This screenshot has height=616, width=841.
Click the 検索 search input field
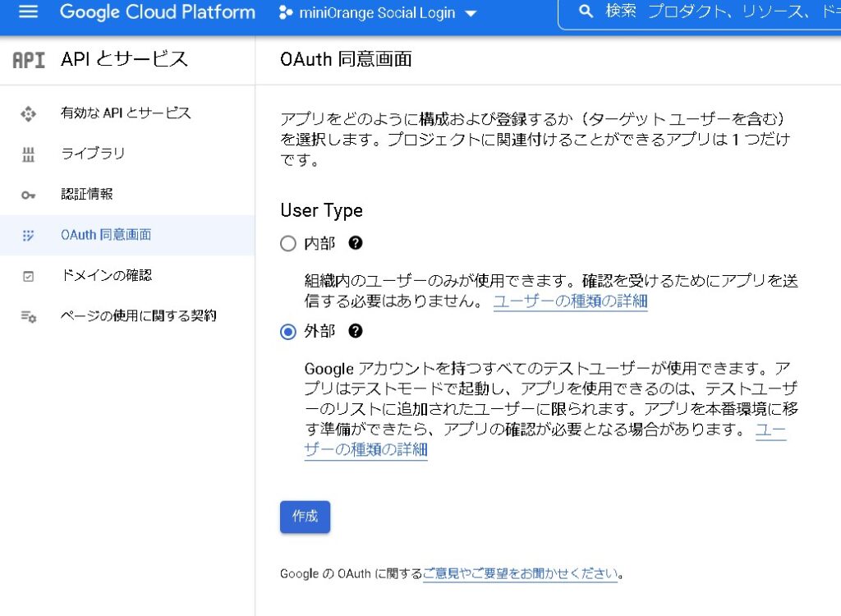click(715, 12)
